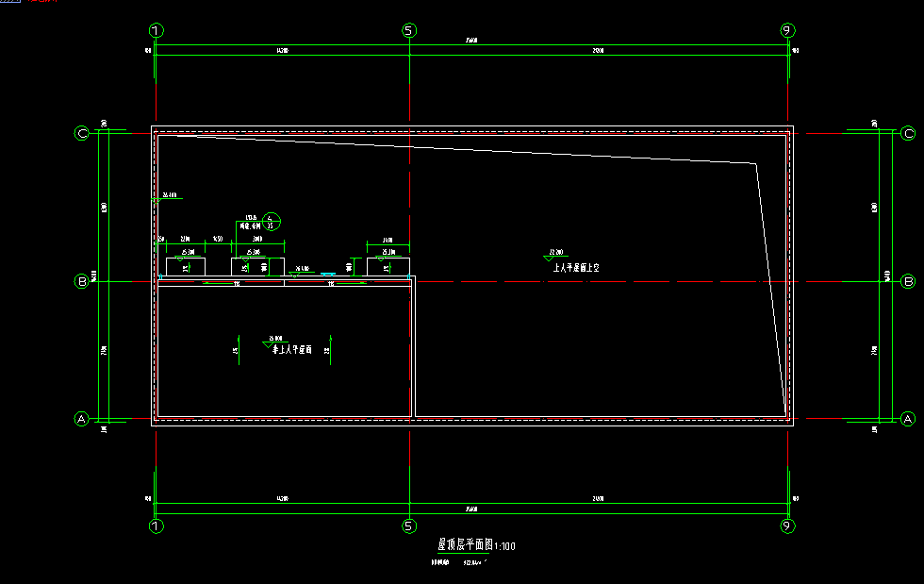Pick the right-side axis bubble A
The width and height of the screenshot is (924, 584).
[908, 418]
